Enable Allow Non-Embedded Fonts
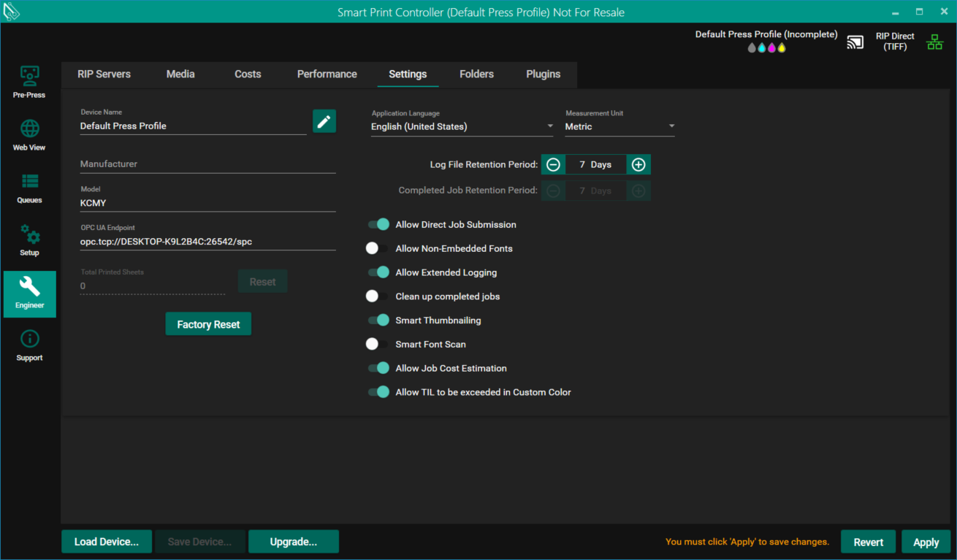 click(x=377, y=249)
